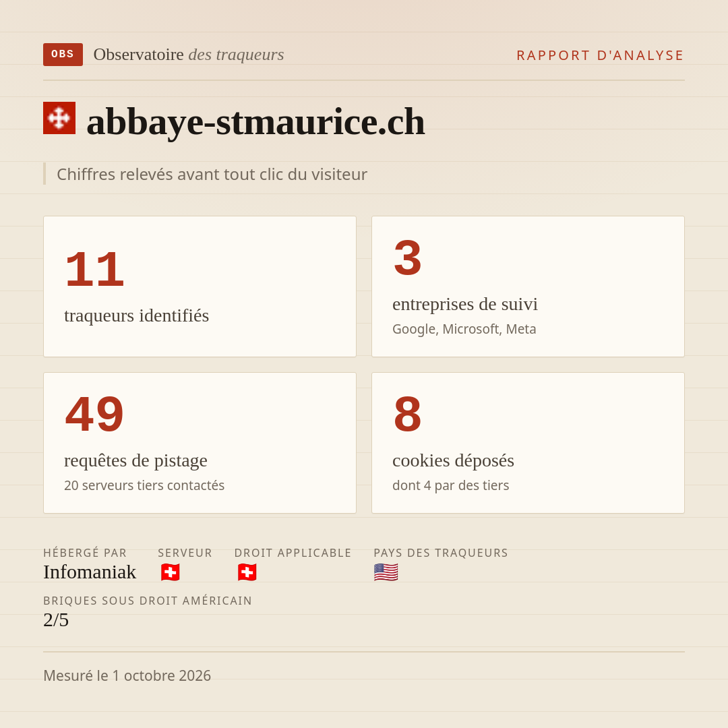Click the "entreprises de suivi" label
Screen dimensions: 728x728
[x=465, y=304]
